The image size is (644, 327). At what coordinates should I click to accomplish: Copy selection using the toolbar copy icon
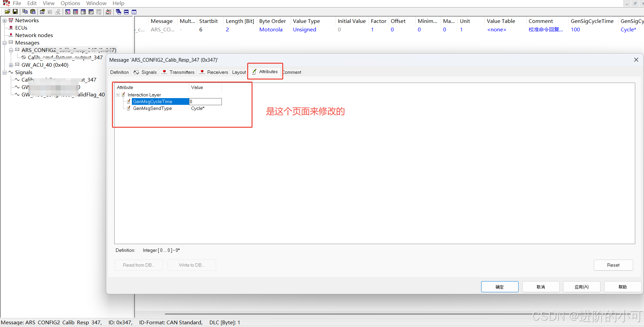coord(25,12)
